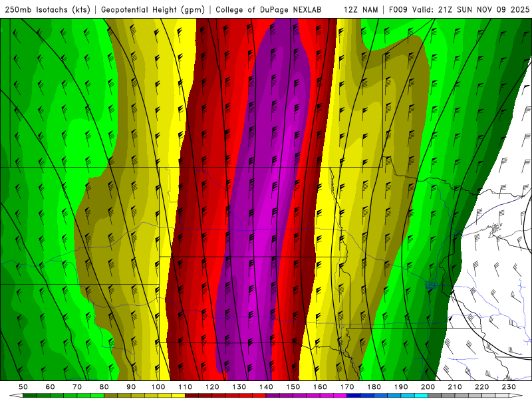Click the legend value 230

tap(509, 387)
